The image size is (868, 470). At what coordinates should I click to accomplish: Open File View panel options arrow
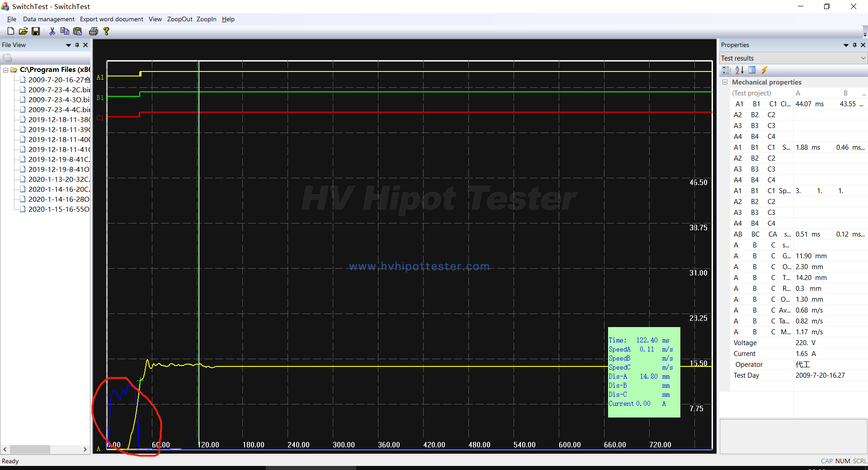click(x=68, y=45)
